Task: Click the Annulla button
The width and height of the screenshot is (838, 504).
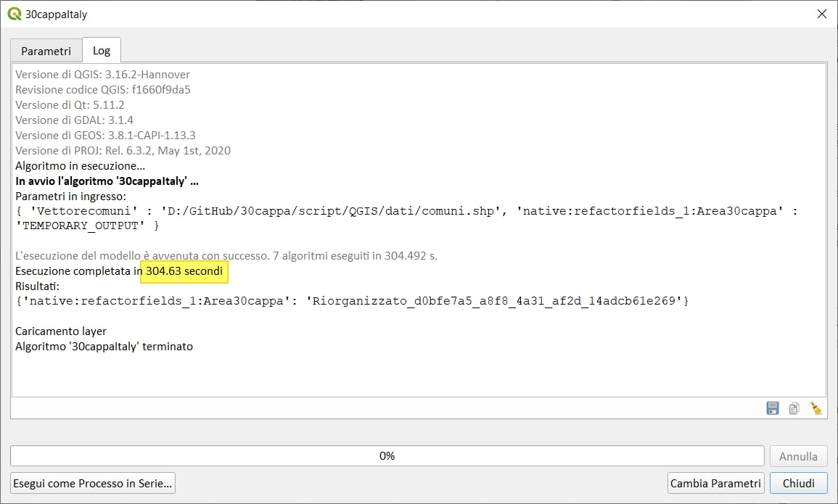Action: click(x=798, y=456)
